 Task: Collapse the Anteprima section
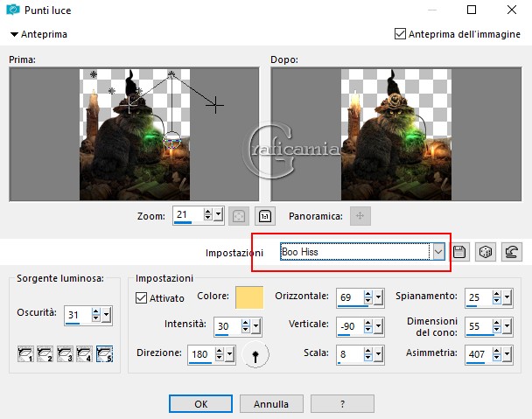click(x=14, y=34)
